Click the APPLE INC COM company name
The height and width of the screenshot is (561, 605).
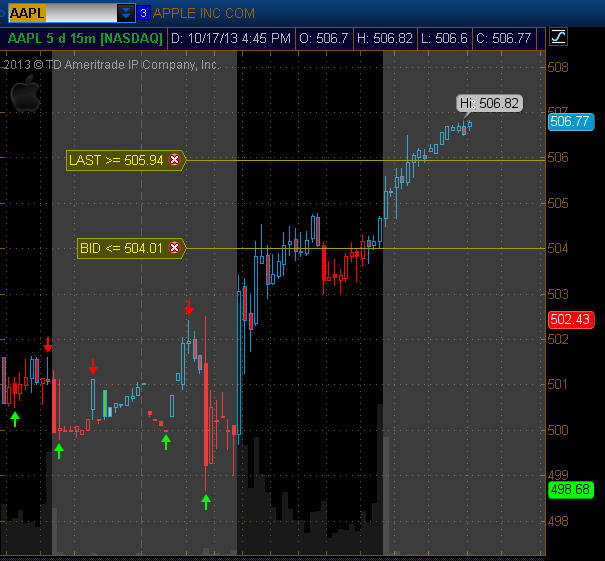click(x=204, y=14)
